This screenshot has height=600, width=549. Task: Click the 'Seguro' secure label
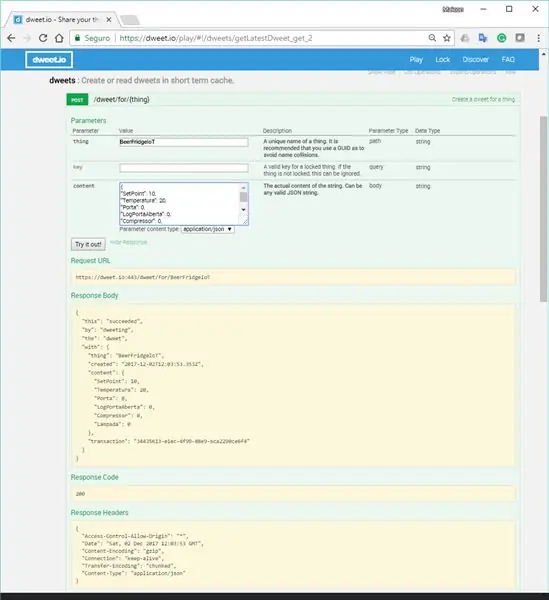[x=97, y=38]
